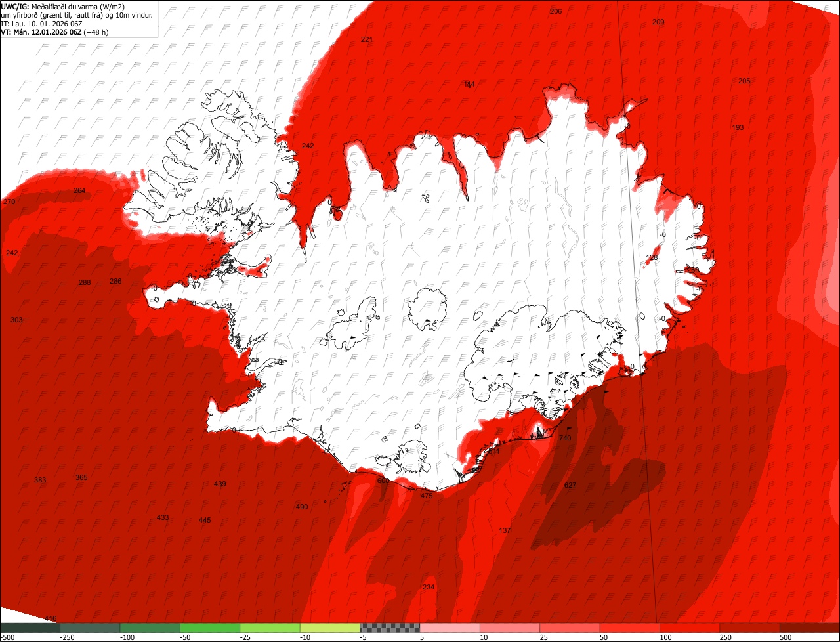Click the map value 206 at the top
The width and height of the screenshot is (840, 642).
(x=556, y=11)
